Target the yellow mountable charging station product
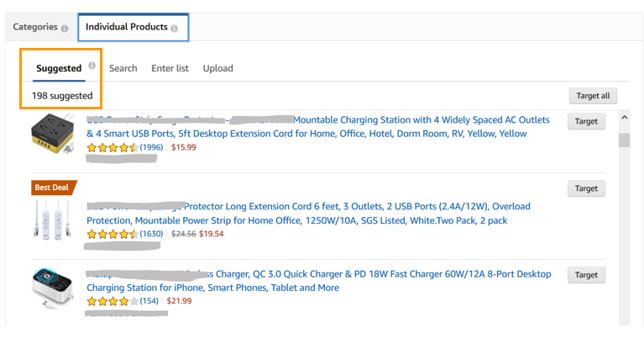 [x=586, y=121]
